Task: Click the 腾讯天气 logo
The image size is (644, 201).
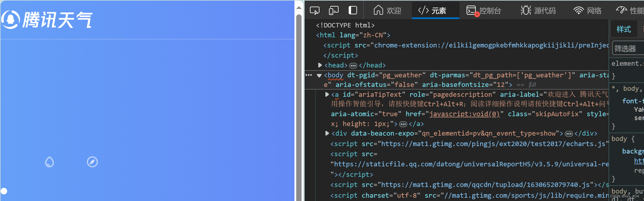Action: pyautogui.click(x=47, y=20)
